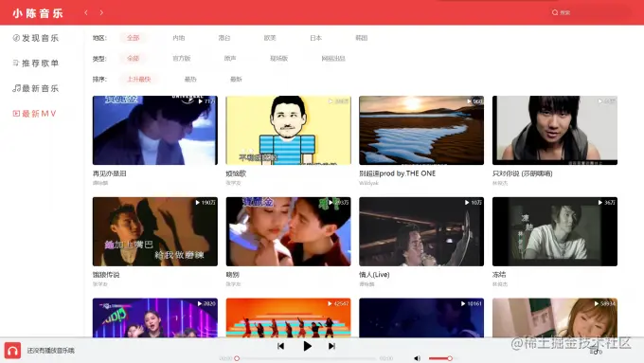The width and height of the screenshot is (644, 363).
Task: Open the desert sunset MV thumbnail
Action: tap(421, 130)
